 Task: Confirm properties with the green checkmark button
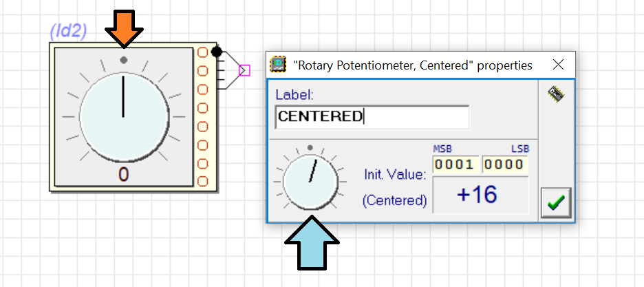556,202
